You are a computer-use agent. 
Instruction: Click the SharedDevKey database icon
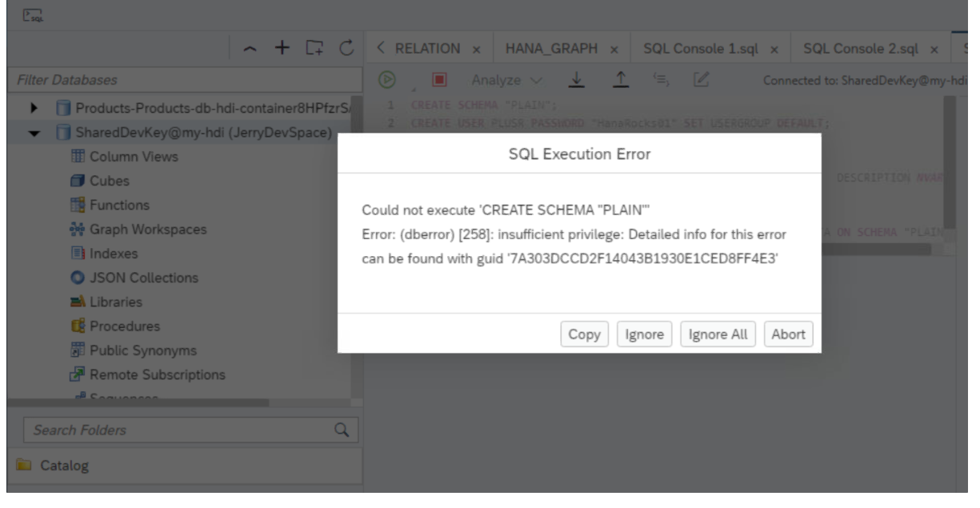tap(63, 132)
